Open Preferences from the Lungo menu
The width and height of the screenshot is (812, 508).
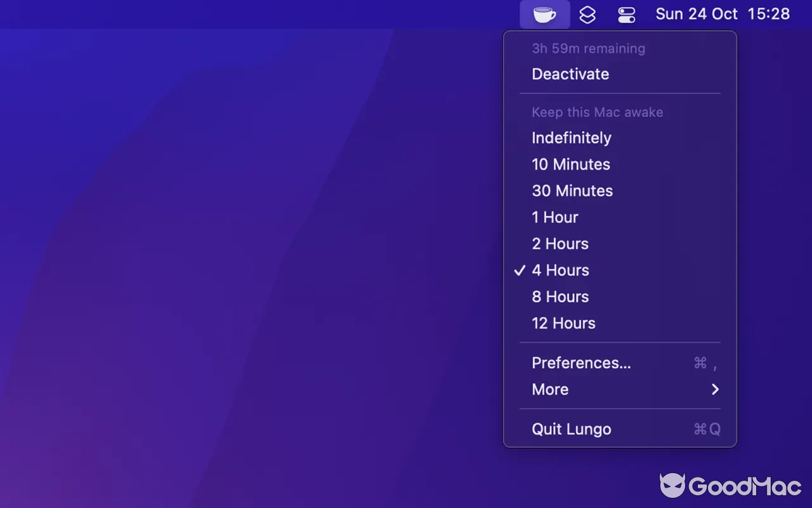pos(581,363)
